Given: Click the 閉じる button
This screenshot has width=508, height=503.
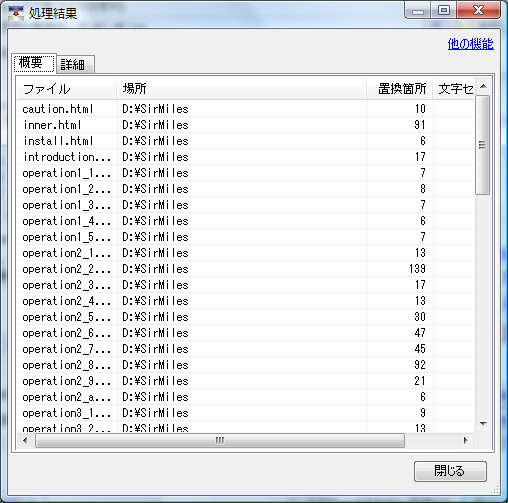Looking at the screenshot, I should tap(450, 471).
